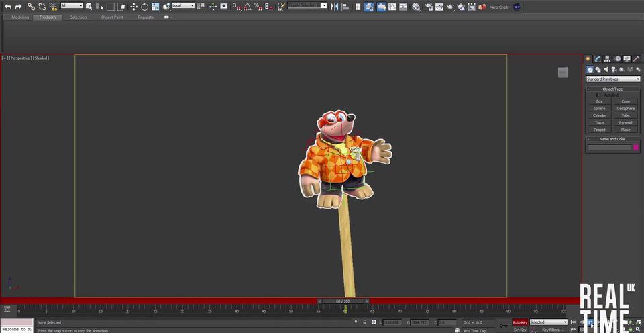Toggle Window/Crossing selection mode
This screenshot has width=644, height=333.
coord(121,7)
